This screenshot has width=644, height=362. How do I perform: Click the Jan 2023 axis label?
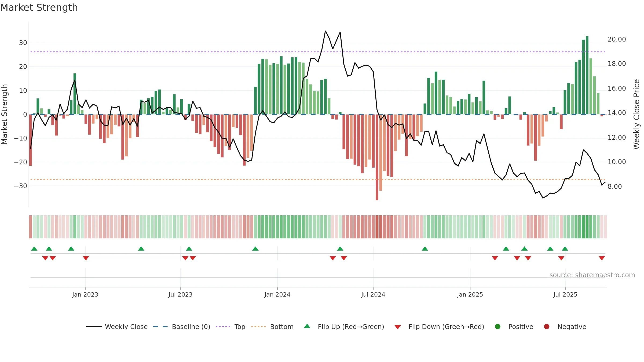click(x=85, y=294)
